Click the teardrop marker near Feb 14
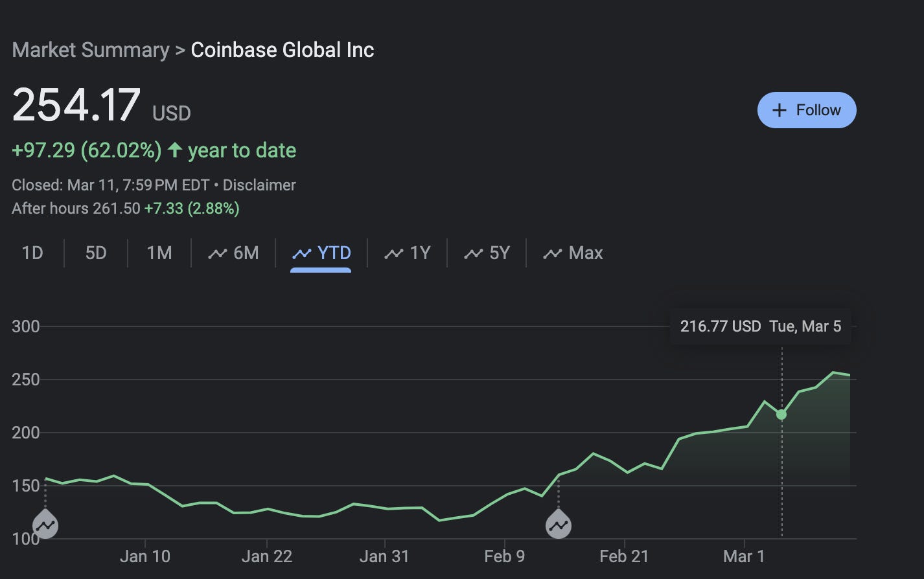 tap(558, 525)
